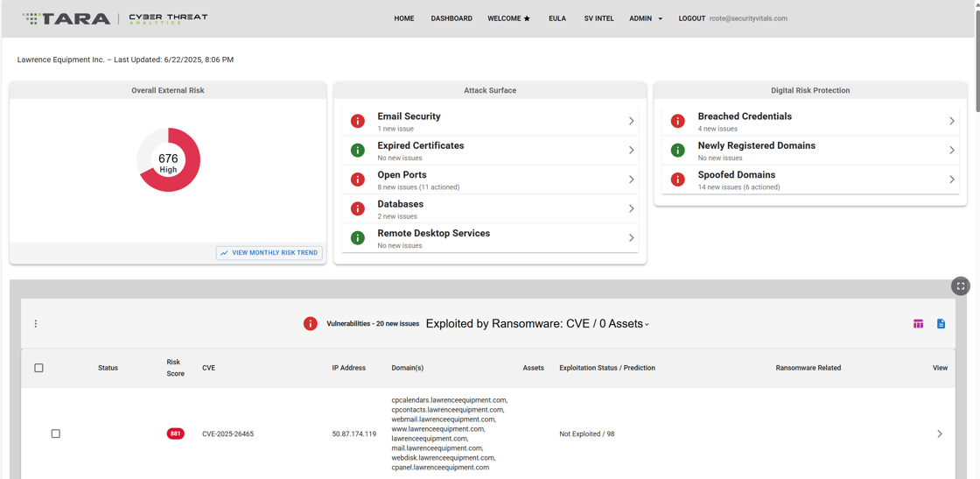
Task: Click the webmail.lawrenceequipment.com domain text
Action: [x=444, y=419]
